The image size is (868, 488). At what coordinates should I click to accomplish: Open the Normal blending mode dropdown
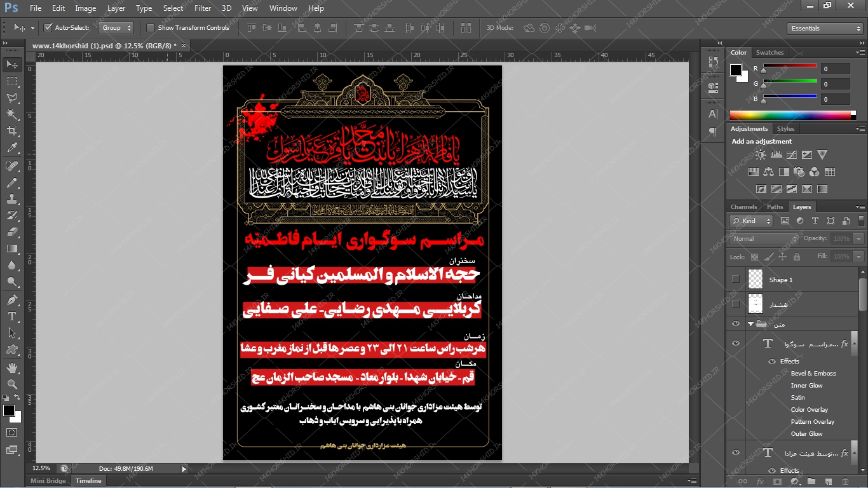(764, 239)
